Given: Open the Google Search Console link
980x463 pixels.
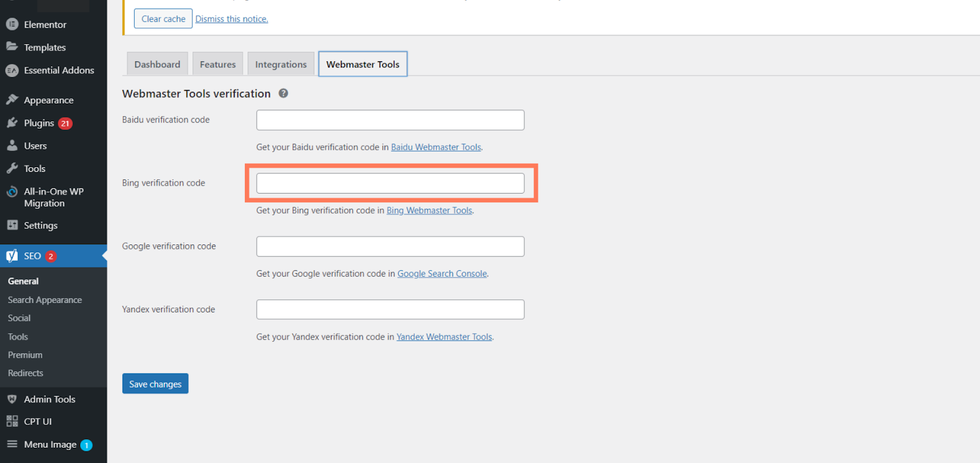Looking at the screenshot, I should point(442,274).
